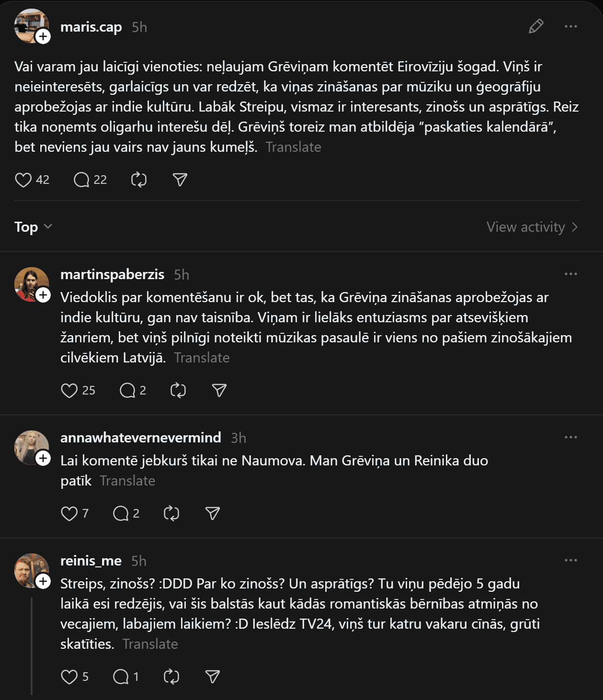Open the reinis_me profile username
The height and width of the screenshot is (700, 603).
(x=91, y=561)
